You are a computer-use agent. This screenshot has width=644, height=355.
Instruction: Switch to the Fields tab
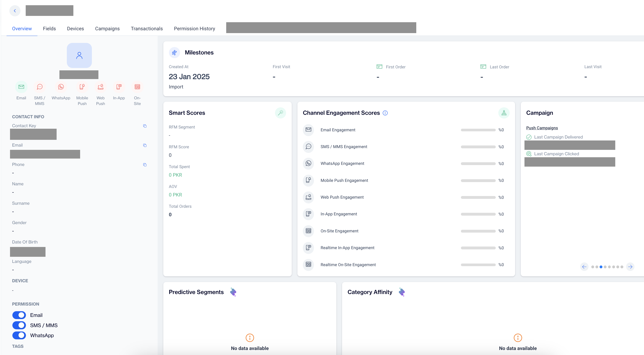pos(49,29)
